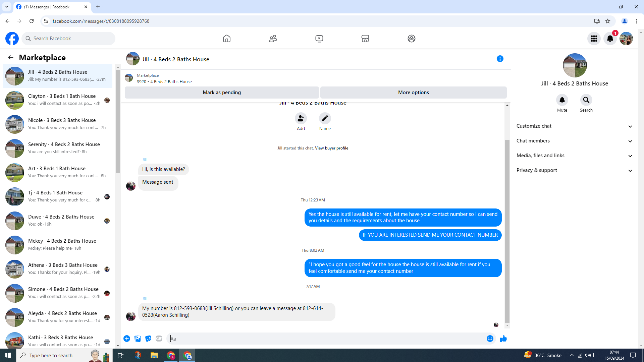This screenshot has height=362, width=644.
Task: Focus the message input box
Action: (x=326, y=339)
